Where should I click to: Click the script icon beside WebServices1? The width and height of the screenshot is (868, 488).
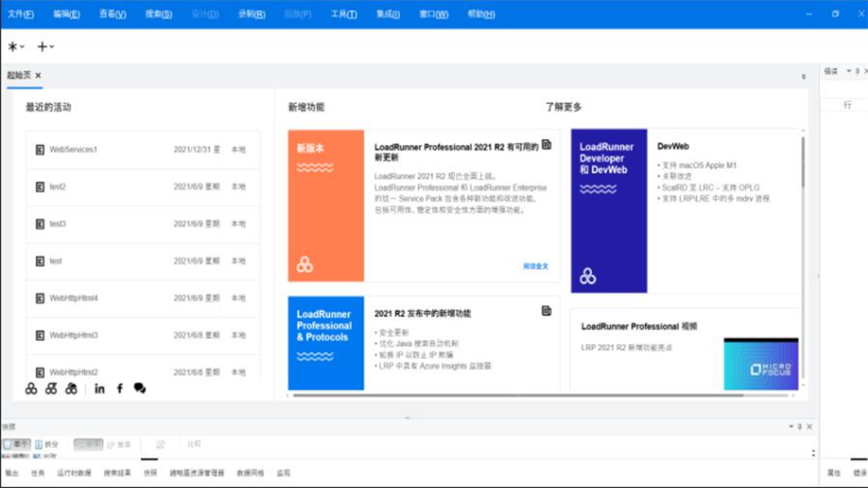[x=40, y=149]
